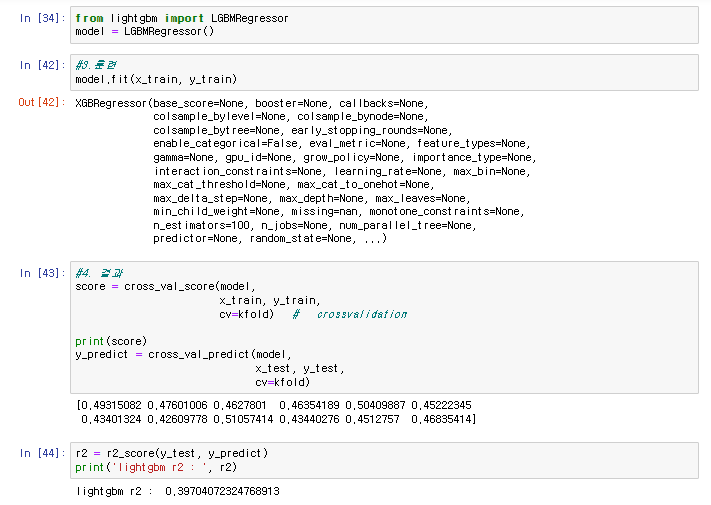Select the In [34] prompt label
The image size is (711, 505).
(x=42, y=18)
